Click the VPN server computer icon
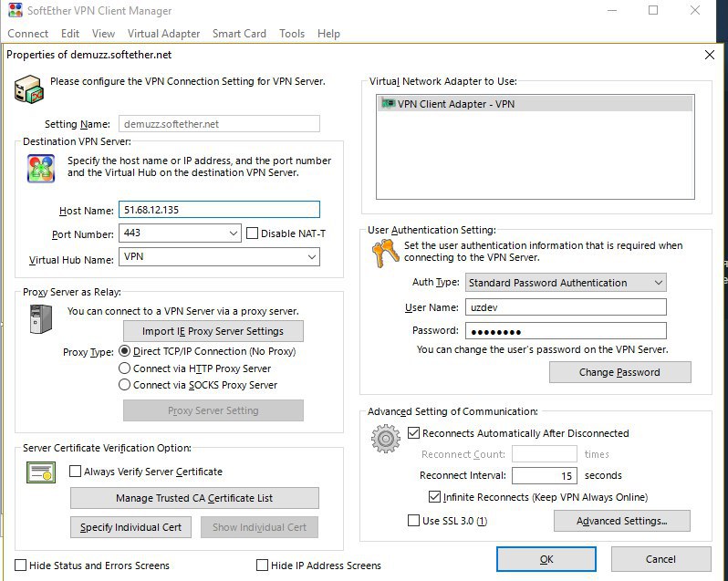The height and width of the screenshot is (581, 728). (29, 89)
